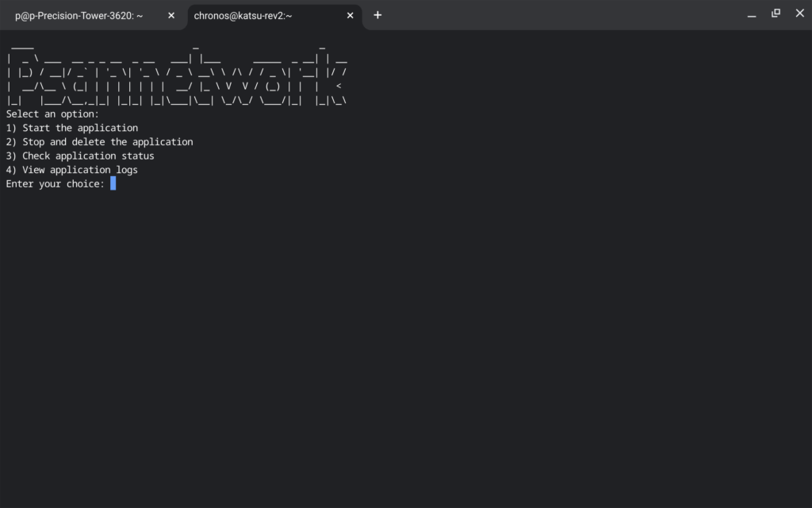Click the 'Enter your choice:' prompt text
The width and height of the screenshot is (812, 508).
55,184
